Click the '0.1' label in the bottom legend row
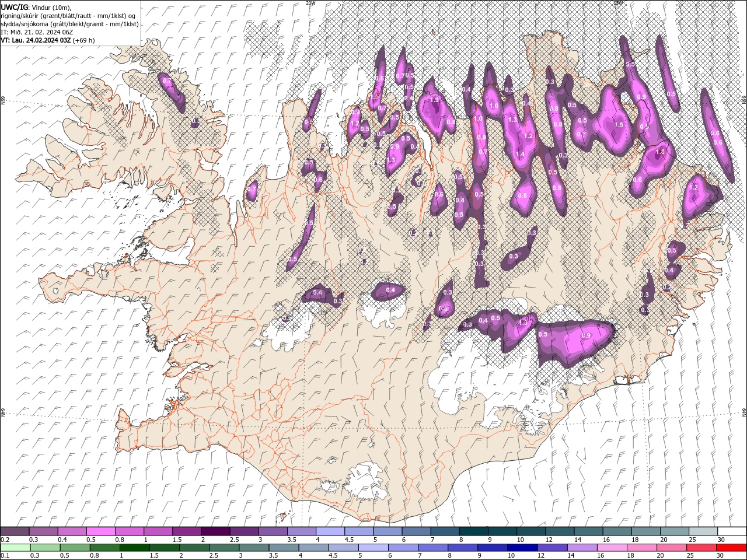747x560 pixels. (5, 556)
